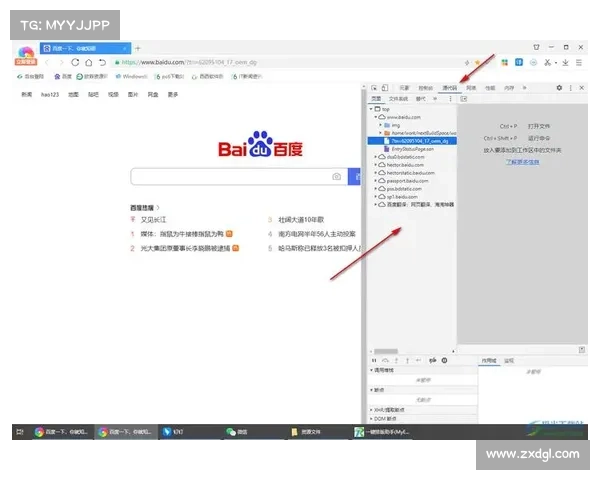
Task: Expand the XHR breakpoints section
Action: point(371,410)
